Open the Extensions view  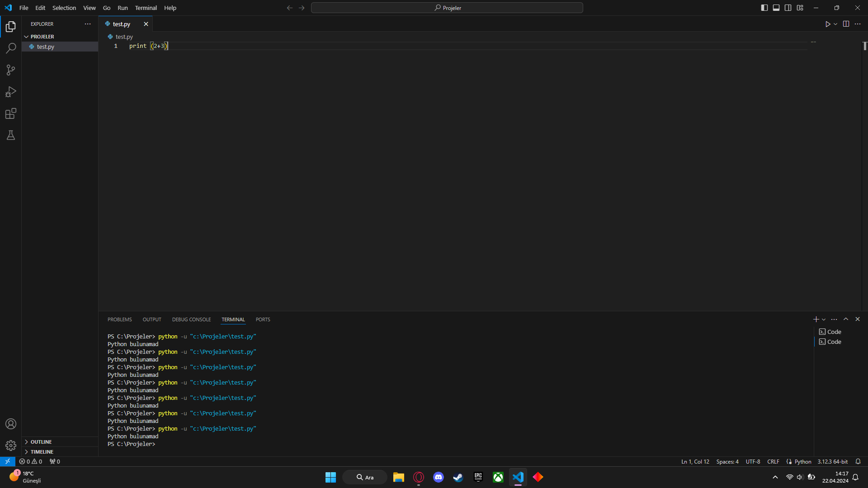pos(11,113)
